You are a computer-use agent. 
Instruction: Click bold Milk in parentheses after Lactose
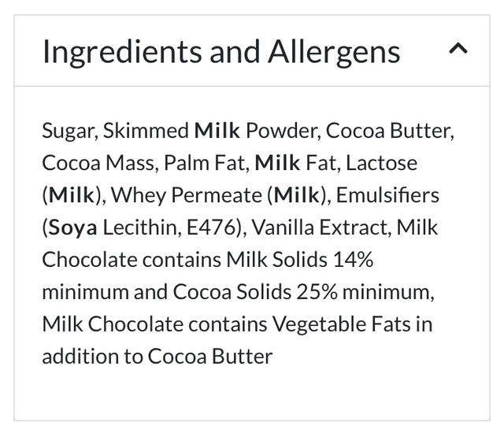pos(72,195)
